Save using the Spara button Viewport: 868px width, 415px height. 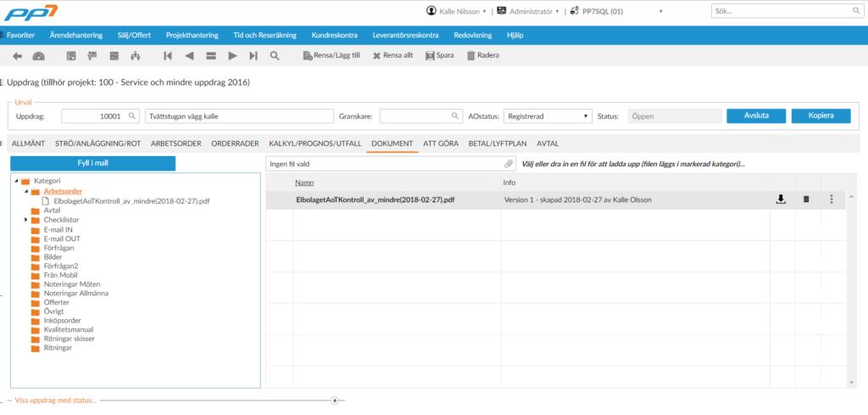coord(440,55)
